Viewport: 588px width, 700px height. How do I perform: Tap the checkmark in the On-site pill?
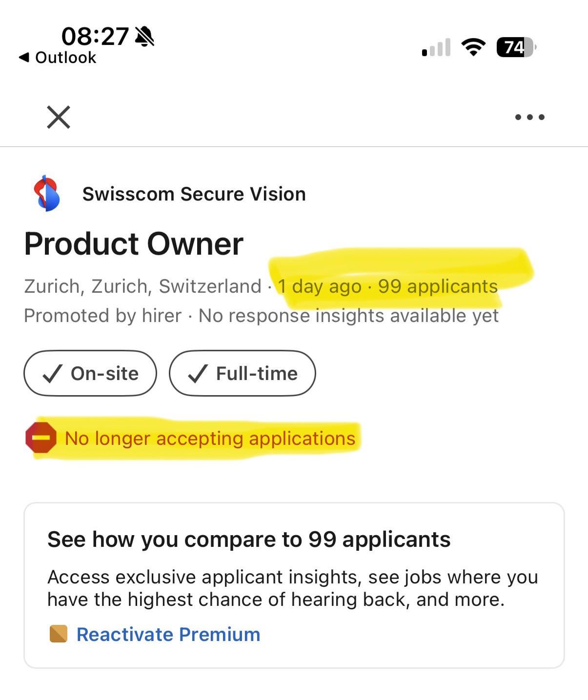coord(52,374)
